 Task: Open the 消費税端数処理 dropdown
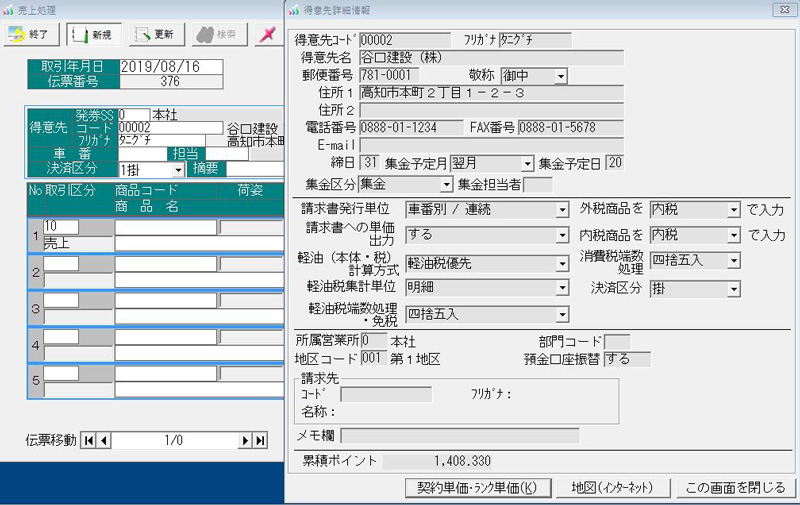point(734,261)
